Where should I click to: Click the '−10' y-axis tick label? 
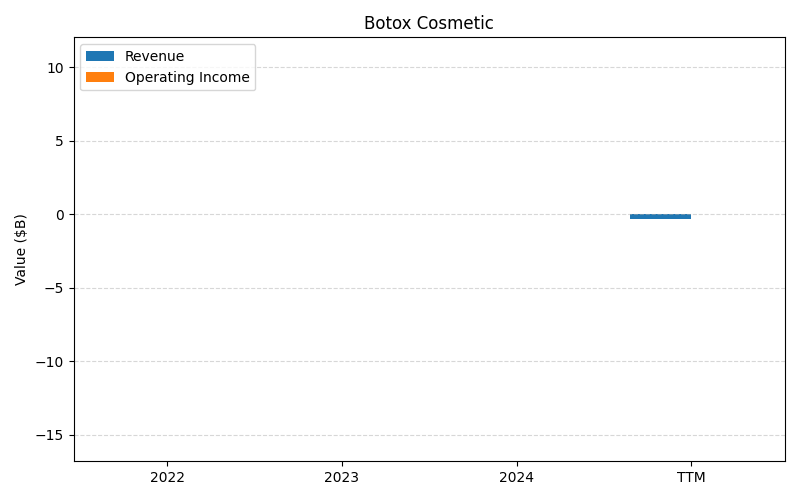(50, 362)
